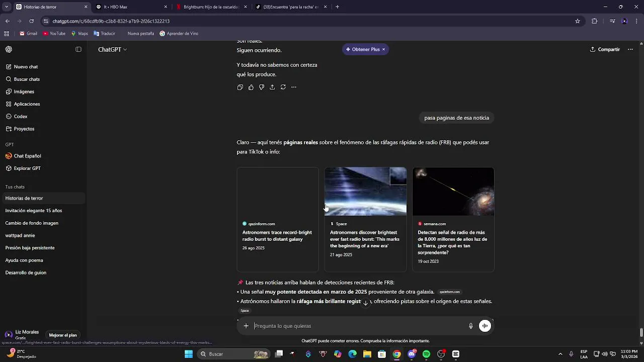Open the Gmail bookmark
Image resolution: width=644 pixels, height=362 pixels.
coord(28,34)
